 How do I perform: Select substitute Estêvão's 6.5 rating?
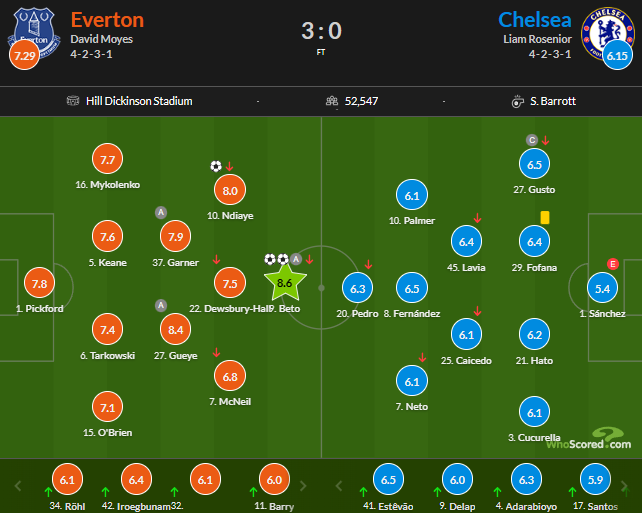388,479
